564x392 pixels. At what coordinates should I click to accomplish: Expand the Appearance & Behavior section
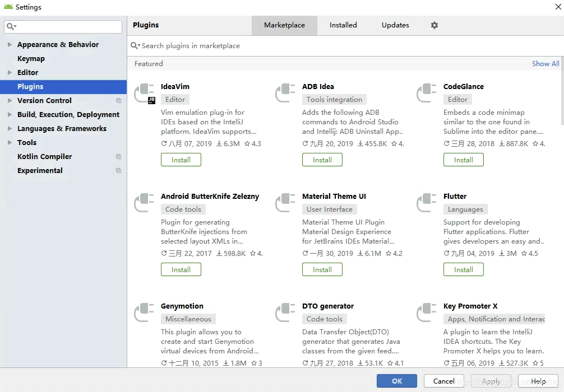pyautogui.click(x=10, y=44)
